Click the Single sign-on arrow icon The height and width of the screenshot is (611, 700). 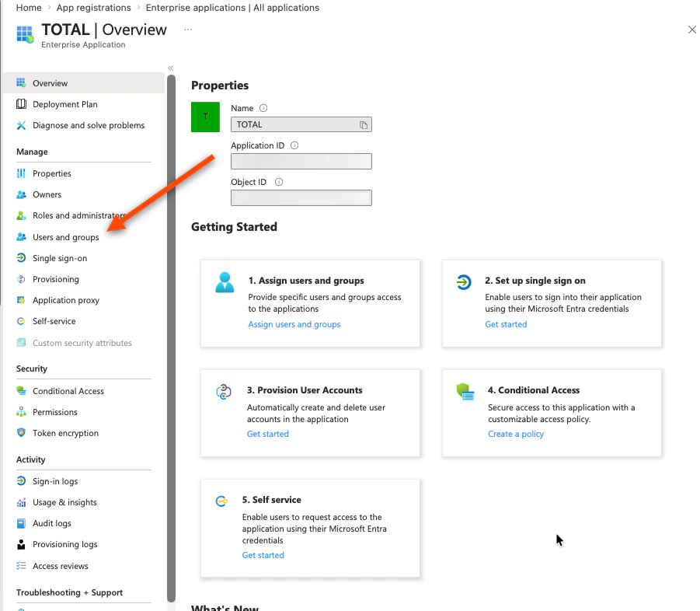[x=21, y=258]
